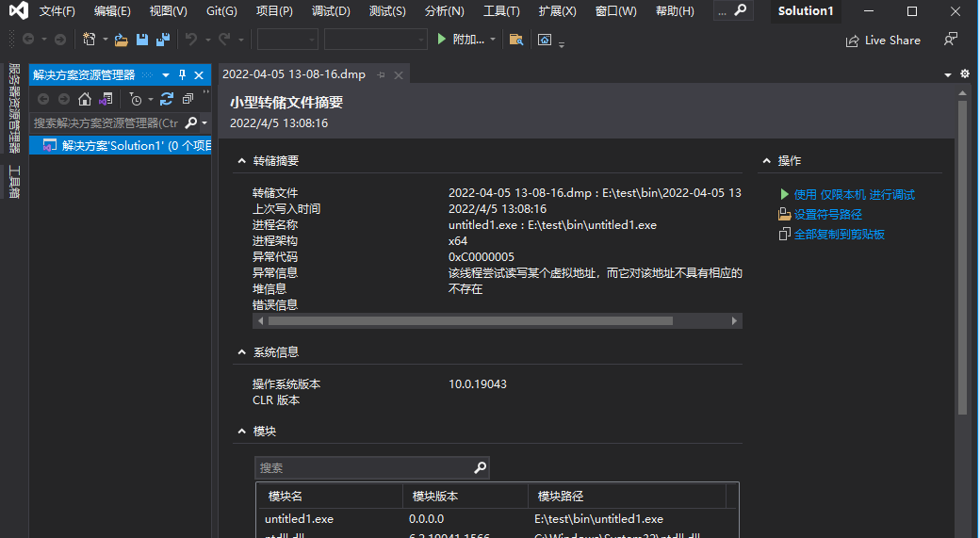This screenshot has height=538, width=980.
Task: Toggle the pin on the 2022-04-05 13-08-16.dmp tab
Action: 382,75
